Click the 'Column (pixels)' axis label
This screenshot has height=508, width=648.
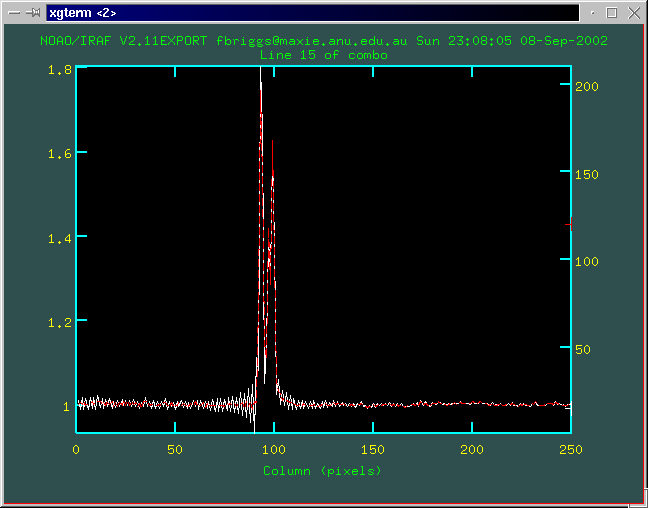coord(322,471)
